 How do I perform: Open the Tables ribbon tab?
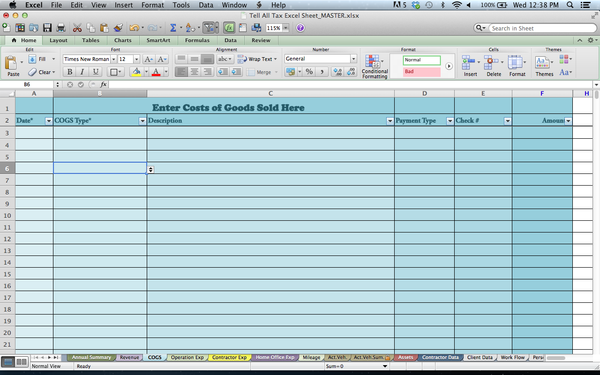[x=90, y=40]
